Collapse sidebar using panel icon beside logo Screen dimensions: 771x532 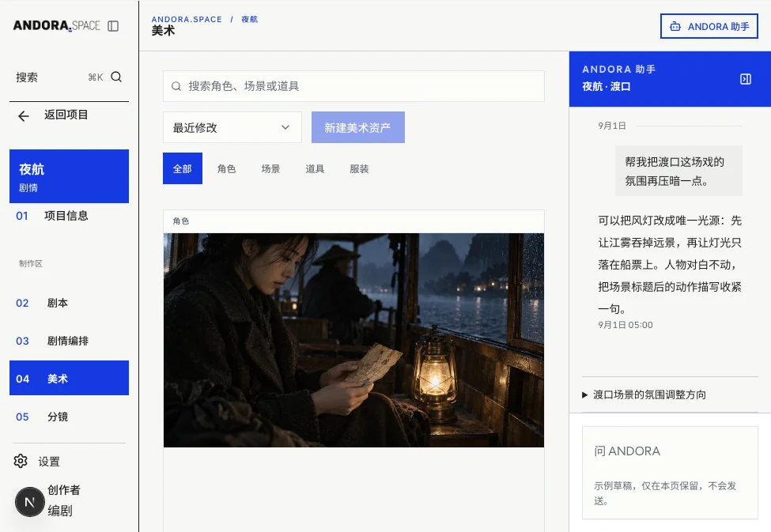click(x=113, y=26)
